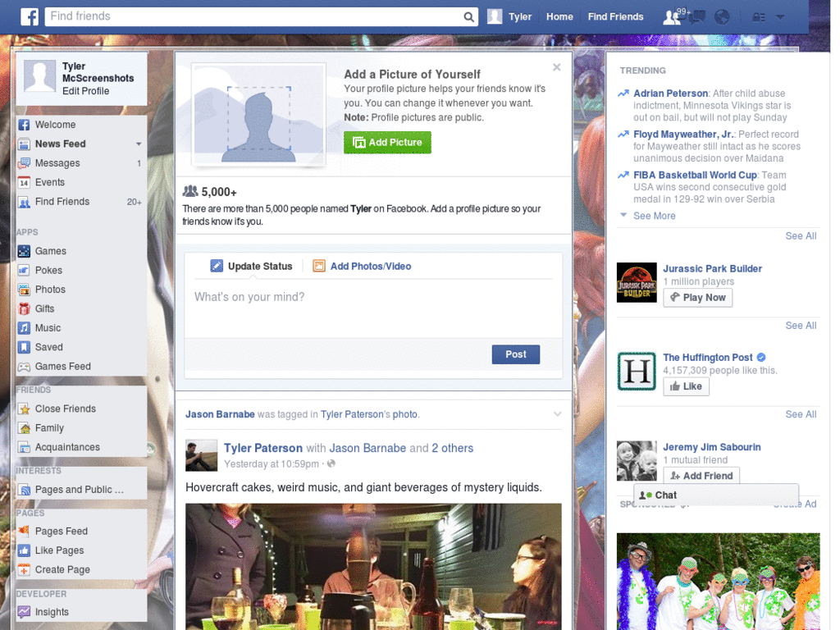Dismiss the Add a Picture prompt
Image resolution: width=840 pixels, height=630 pixels.
(557, 67)
